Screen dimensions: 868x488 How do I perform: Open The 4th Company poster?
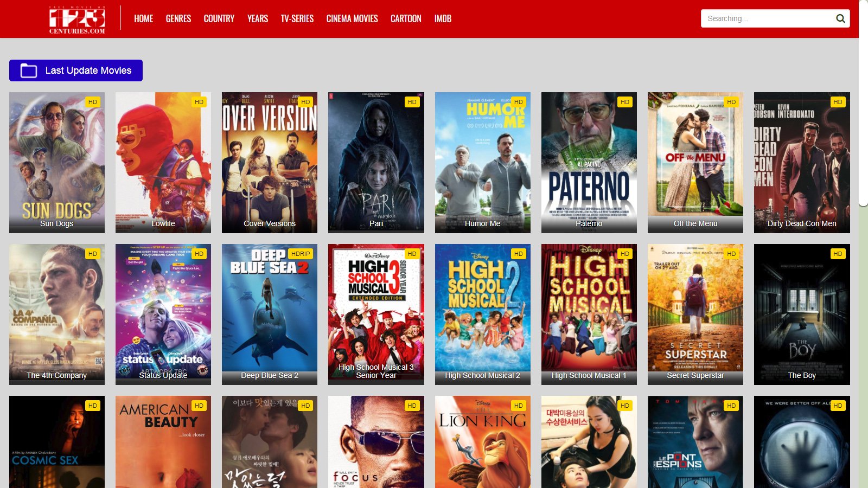click(x=57, y=314)
